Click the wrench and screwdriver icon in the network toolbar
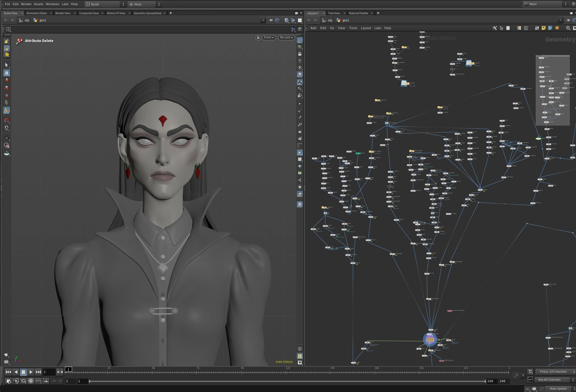The height and width of the screenshot is (392, 576). (494, 28)
